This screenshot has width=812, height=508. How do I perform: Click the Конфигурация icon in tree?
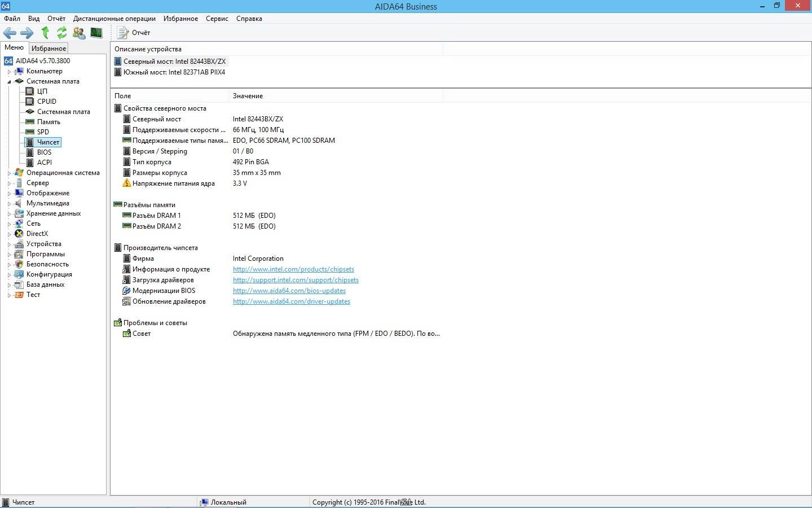(x=19, y=274)
